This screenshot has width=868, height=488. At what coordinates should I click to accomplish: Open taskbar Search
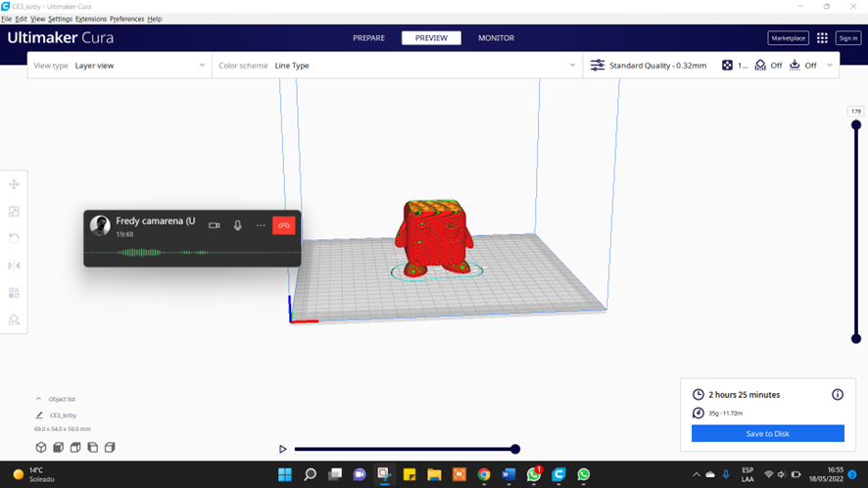coord(310,474)
